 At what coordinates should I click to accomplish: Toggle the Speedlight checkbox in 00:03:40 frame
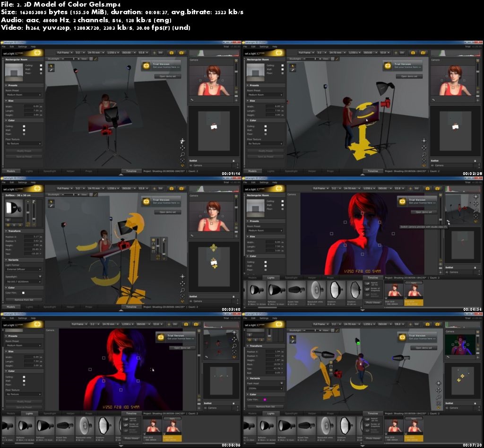click(40, 276)
